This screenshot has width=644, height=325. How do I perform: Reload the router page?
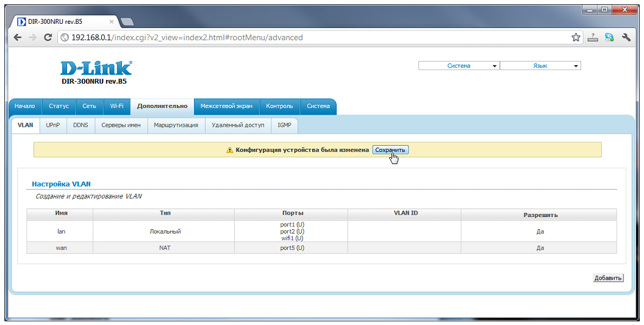48,37
